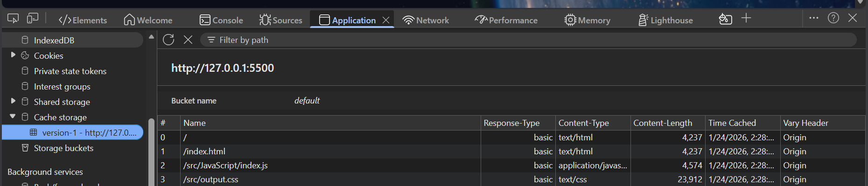
Task: Select Private state tokens
Action: 70,71
